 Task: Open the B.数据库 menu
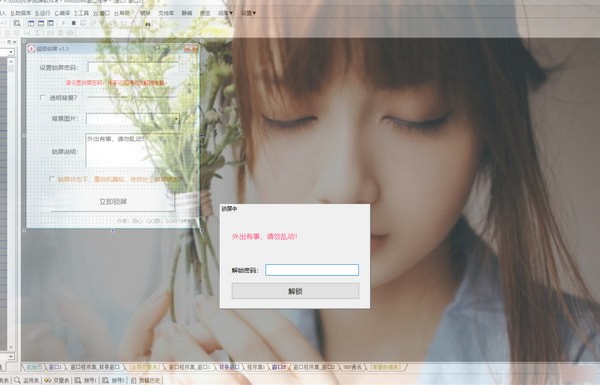coord(21,13)
